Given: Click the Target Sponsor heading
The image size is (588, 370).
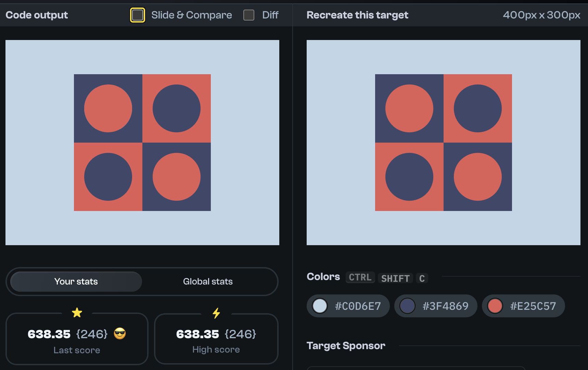Looking at the screenshot, I should coord(346,346).
